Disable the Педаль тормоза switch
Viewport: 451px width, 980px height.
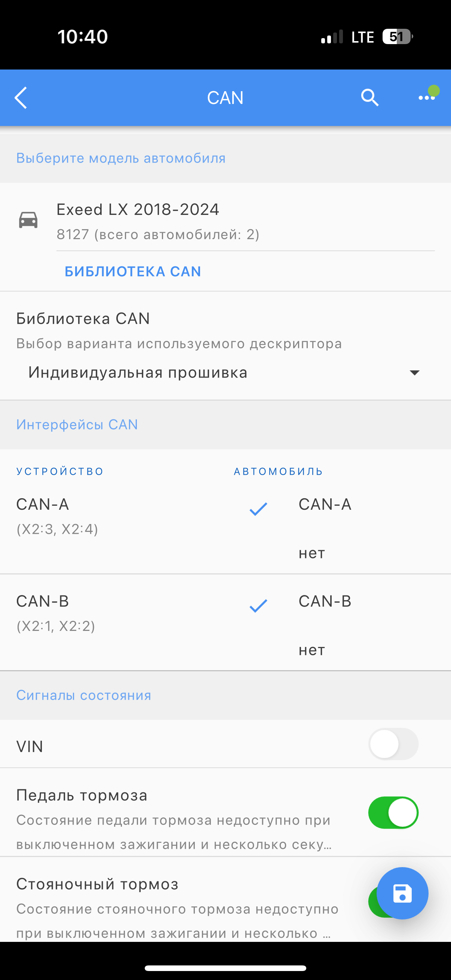393,813
